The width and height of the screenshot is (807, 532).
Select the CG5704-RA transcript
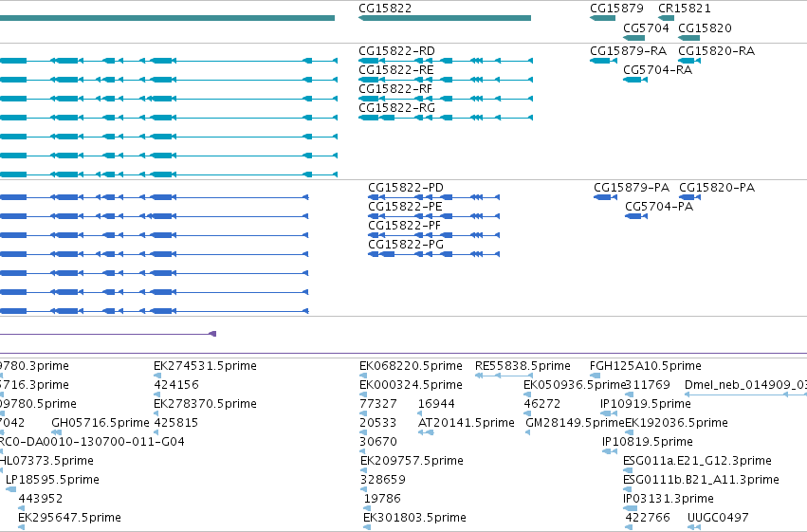[658, 70]
